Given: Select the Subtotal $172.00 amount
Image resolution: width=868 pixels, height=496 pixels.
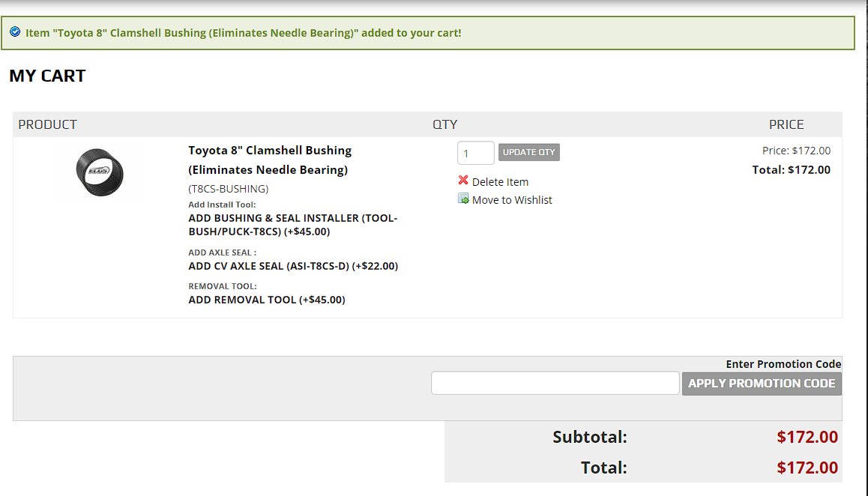Looking at the screenshot, I should pyautogui.click(x=807, y=437).
